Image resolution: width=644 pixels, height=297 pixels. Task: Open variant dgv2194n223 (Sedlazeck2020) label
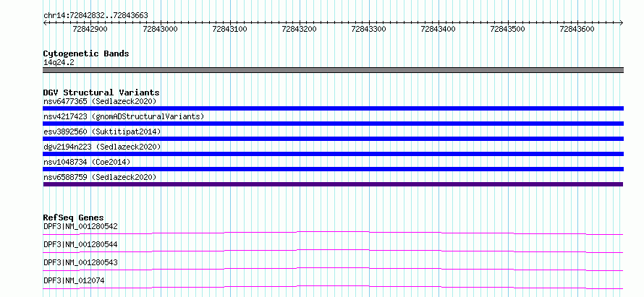coord(102,147)
